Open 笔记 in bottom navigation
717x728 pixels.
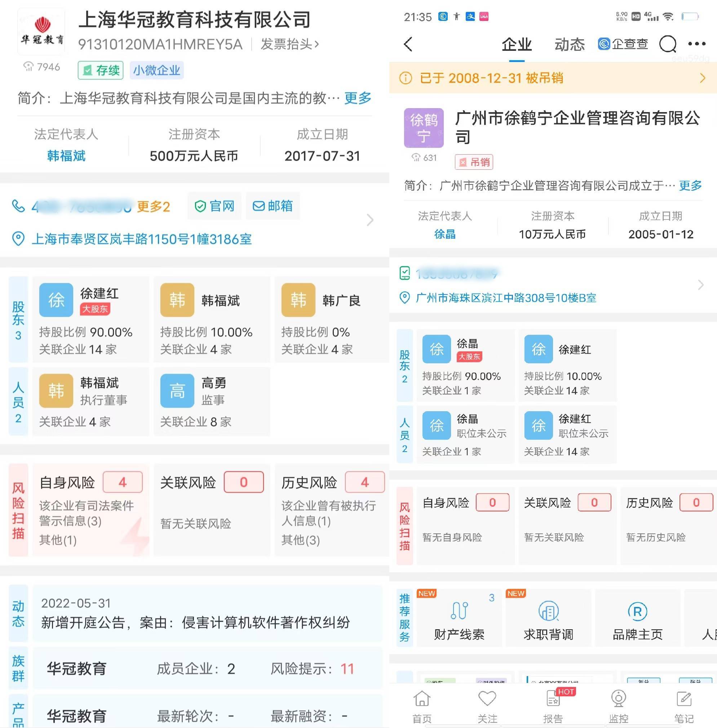pyautogui.click(x=684, y=707)
